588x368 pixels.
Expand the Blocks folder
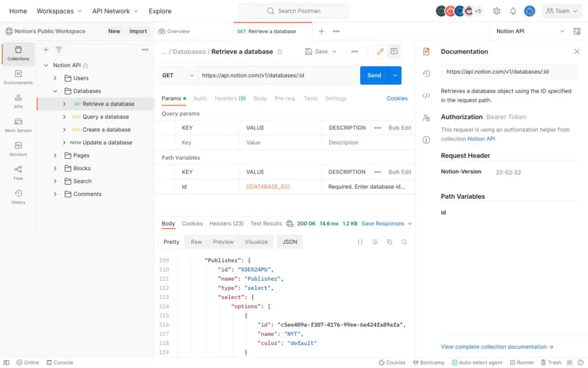(55, 168)
